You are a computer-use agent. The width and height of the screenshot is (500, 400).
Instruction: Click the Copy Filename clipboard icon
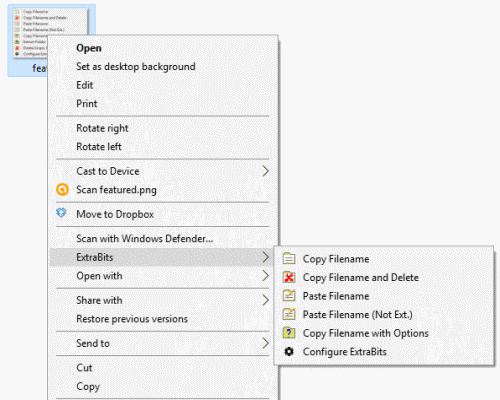pos(289,259)
